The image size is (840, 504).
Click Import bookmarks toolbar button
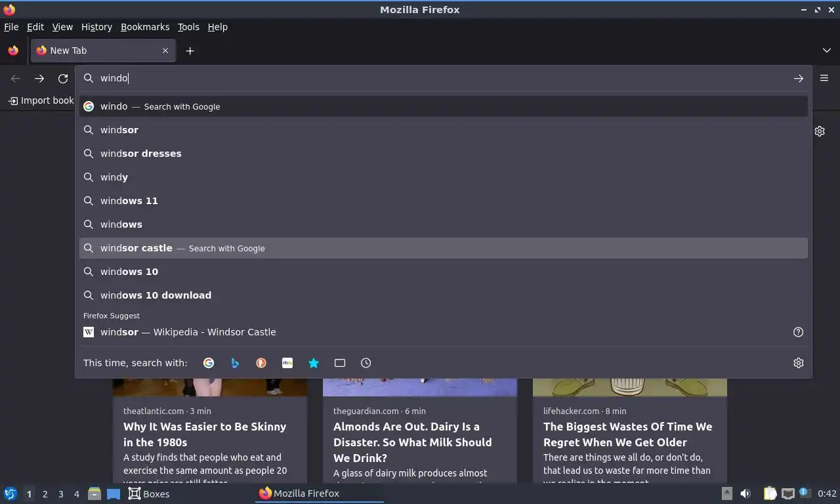tap(41, 100)
